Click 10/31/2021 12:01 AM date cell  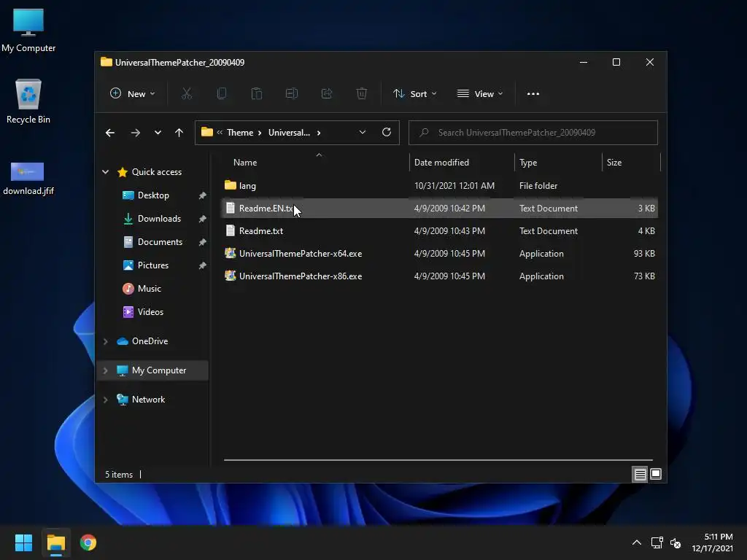pyautogui.click(x=454, y=186)
